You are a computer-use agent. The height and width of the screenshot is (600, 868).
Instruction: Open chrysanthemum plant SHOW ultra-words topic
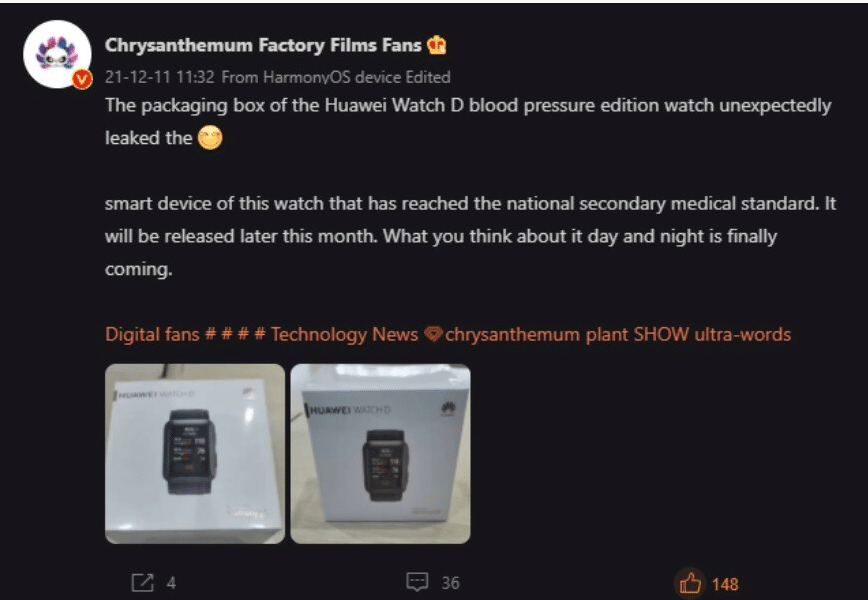[618, 334]
